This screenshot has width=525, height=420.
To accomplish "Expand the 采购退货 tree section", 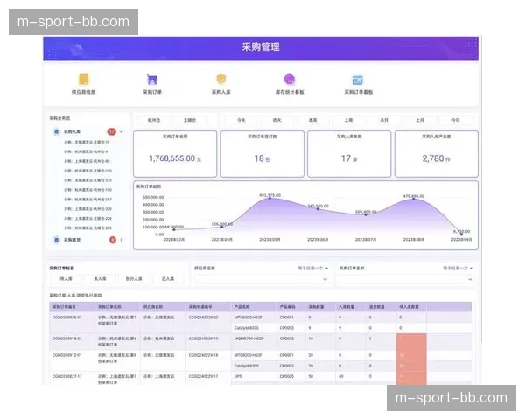I will (x=122, y=239).
